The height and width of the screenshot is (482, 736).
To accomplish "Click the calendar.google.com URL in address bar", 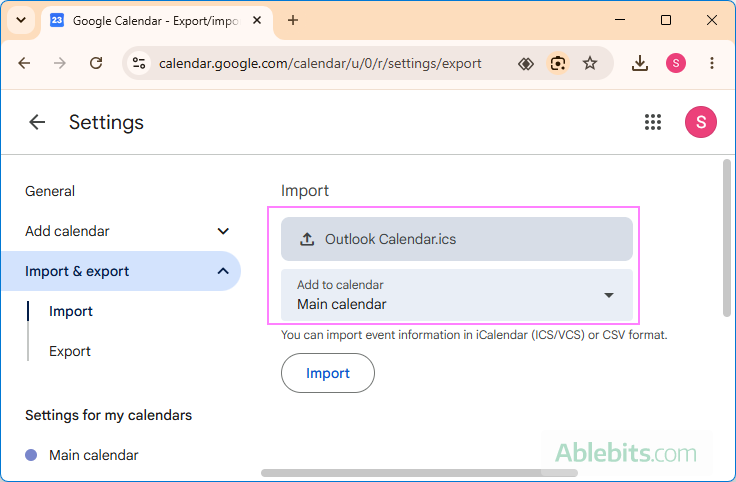I will tap(320, 63).
